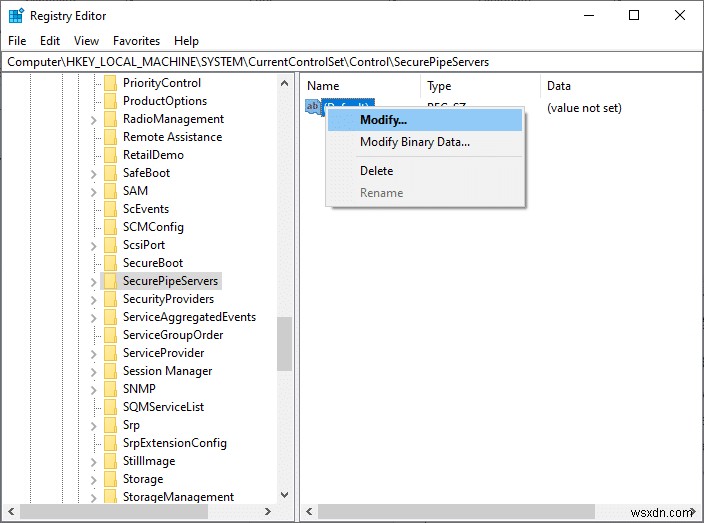Click the '(value not set)' data cell
Viewport: 704px width, 523px height.
click(x=584, y=108)
